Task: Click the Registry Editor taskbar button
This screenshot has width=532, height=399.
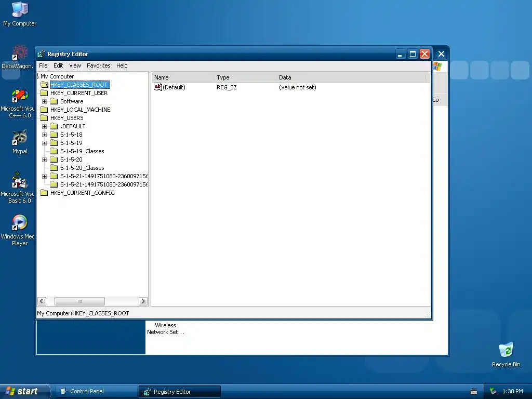Action: click(x=179, y=392)
